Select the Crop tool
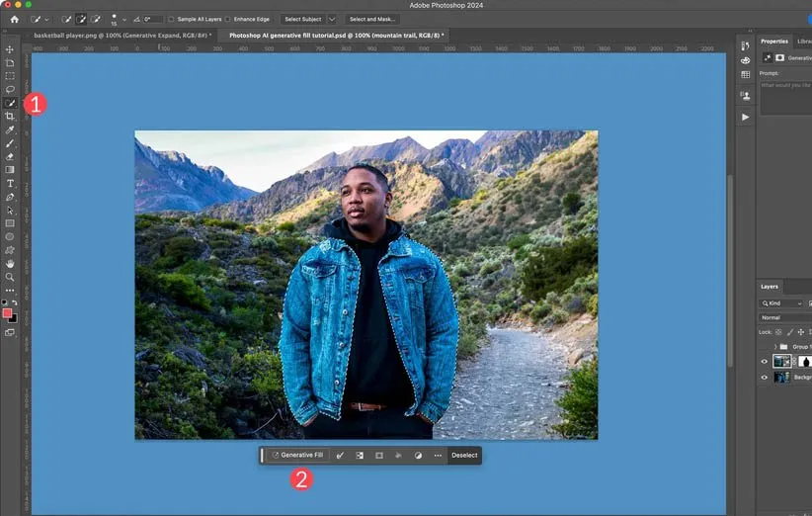812x516 pixels. point(10,116)
